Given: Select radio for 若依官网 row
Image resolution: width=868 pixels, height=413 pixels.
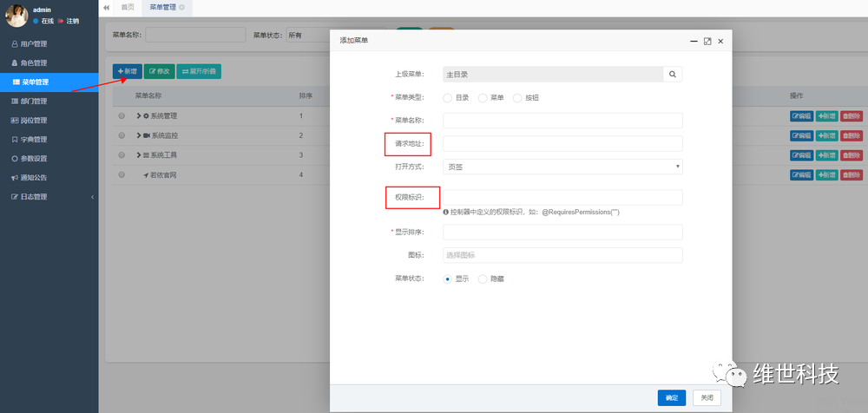Looking at the screenshot, I should point(122,175).
